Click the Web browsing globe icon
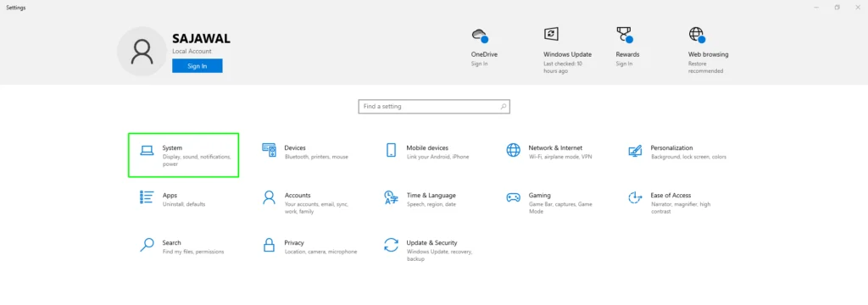 697,35
